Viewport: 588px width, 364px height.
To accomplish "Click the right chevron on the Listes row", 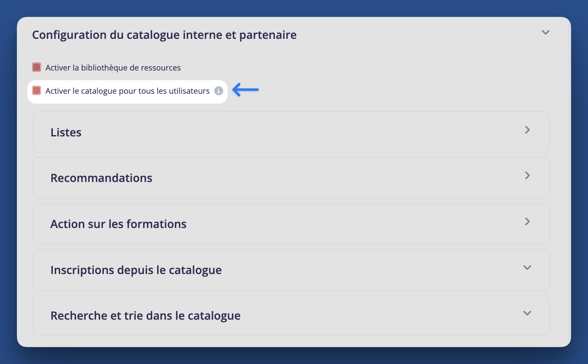I will [x=527, y=130].
